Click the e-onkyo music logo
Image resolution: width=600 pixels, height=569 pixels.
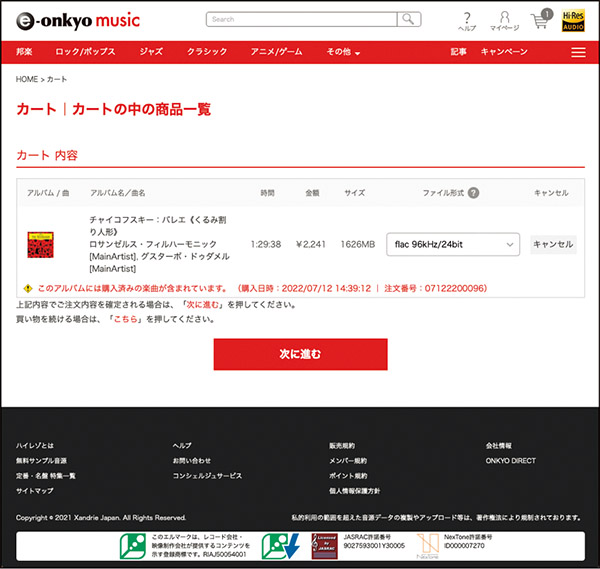point(77,19)
